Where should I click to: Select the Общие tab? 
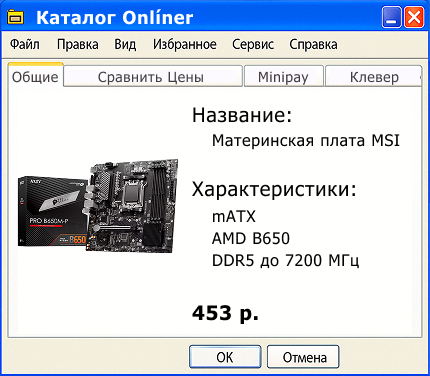[x=35, y=76]
